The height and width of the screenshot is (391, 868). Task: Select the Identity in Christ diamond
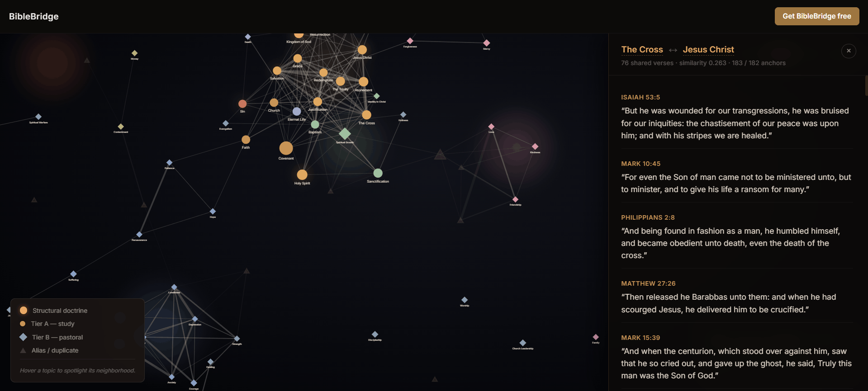point(376,96)
